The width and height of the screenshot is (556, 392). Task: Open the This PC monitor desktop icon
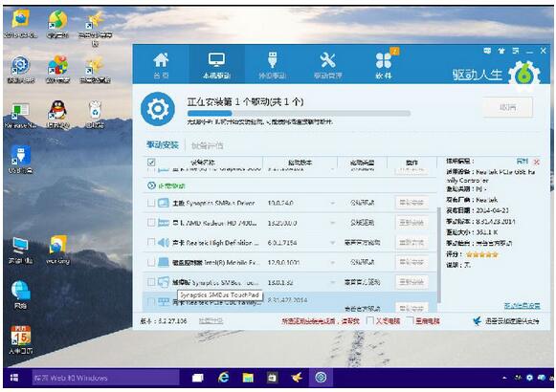coord(20,250)
